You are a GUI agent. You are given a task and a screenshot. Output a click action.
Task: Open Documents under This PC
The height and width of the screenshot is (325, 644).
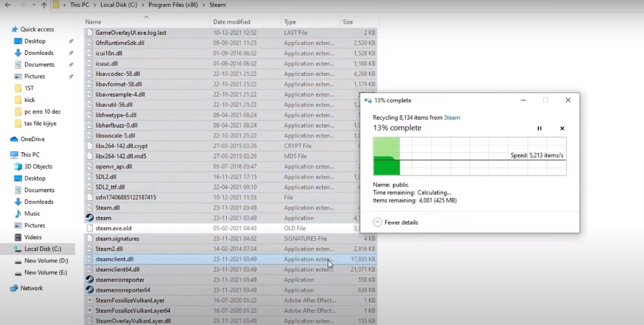click(39, 190)
